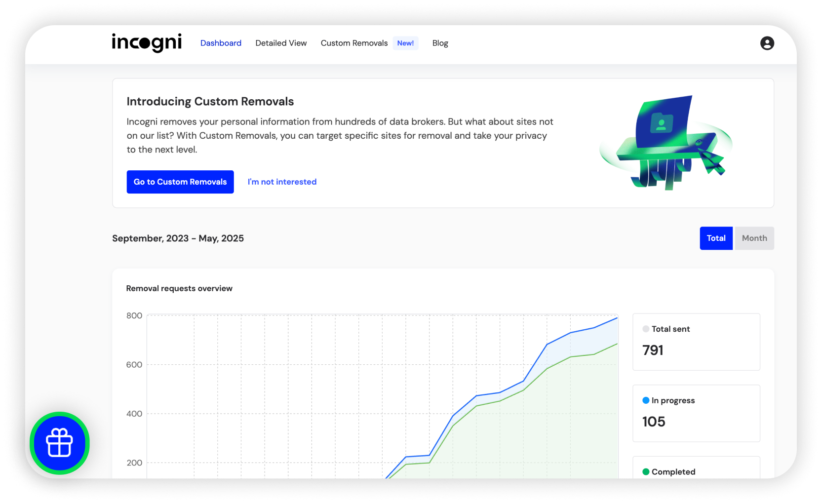Click the green Completed legend dot

point(645,472)
